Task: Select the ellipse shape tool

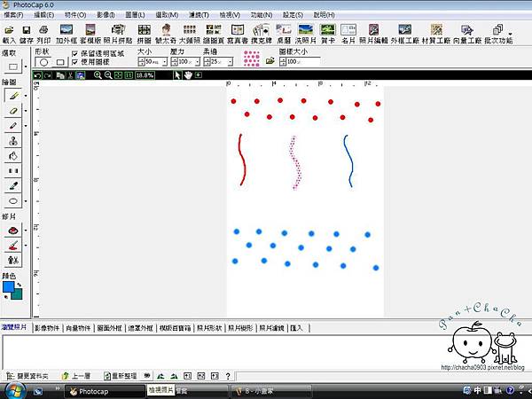Action: [x=13, y=201]
